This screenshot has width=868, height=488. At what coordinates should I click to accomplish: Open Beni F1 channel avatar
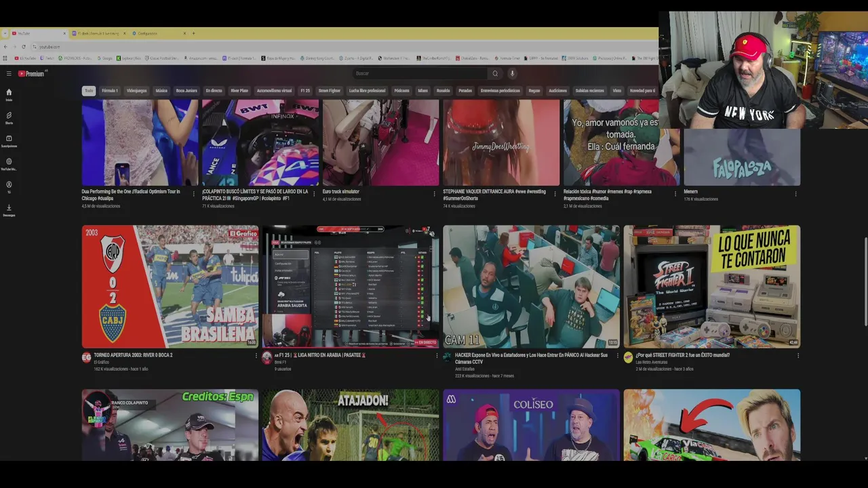267,357
